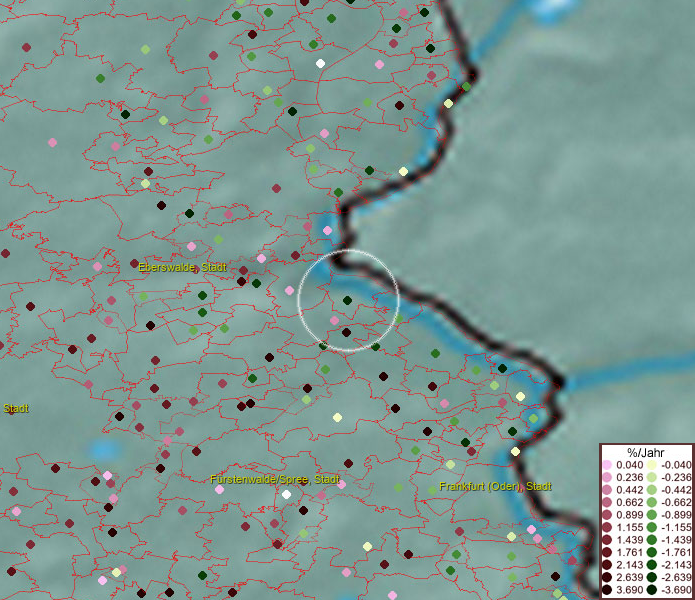
Task: Click the 2.143 legend value
Action: 629,565
